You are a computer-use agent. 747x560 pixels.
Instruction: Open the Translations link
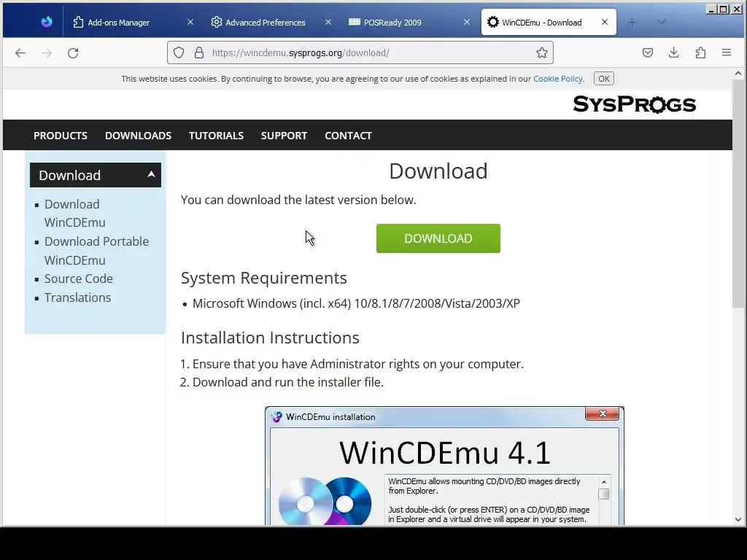point(77,297)
